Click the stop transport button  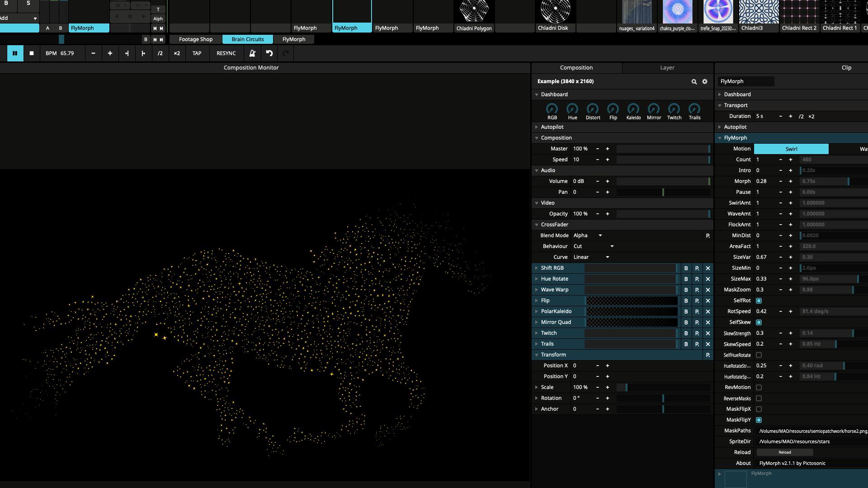tap(32, 53)
